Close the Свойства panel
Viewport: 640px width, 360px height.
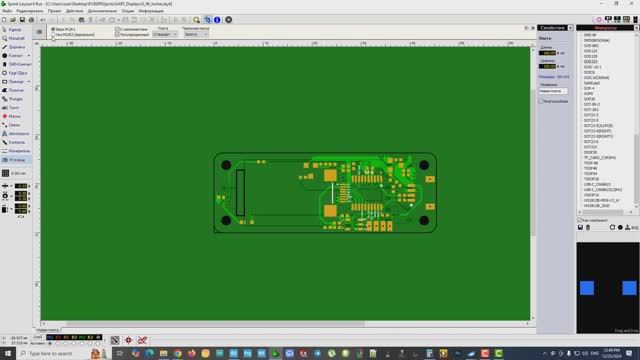click(x=570, y=28)
